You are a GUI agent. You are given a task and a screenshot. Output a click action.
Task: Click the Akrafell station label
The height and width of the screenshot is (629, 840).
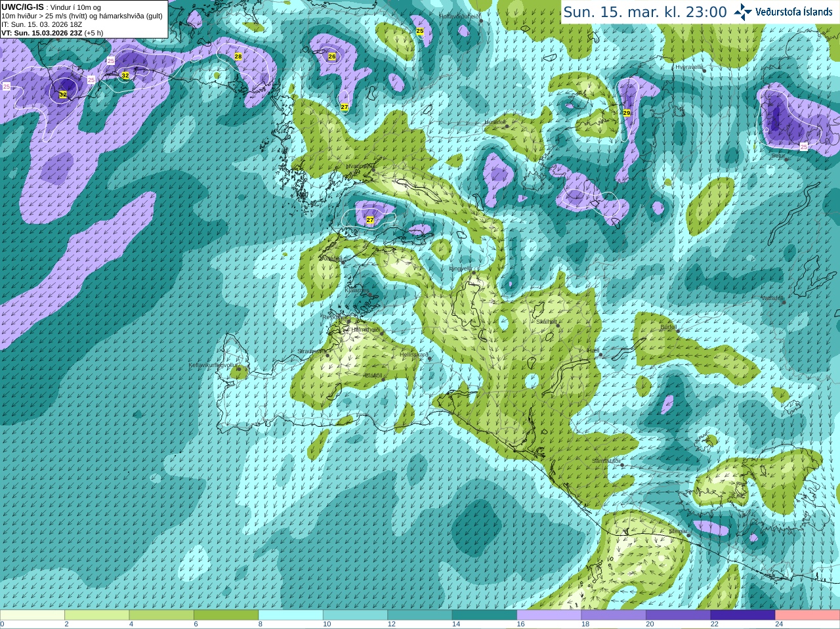coord(331,259)
